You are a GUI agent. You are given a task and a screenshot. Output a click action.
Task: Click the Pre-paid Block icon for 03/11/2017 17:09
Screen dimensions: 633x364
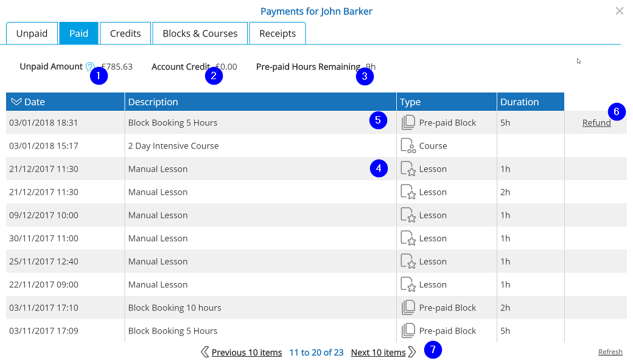pyautogui.click(x=408, y=331)
